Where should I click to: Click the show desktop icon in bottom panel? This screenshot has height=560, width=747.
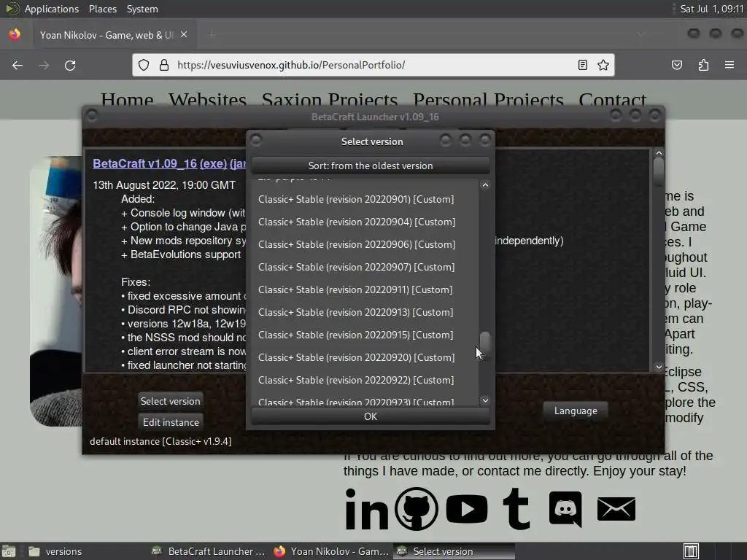point(9,551)
